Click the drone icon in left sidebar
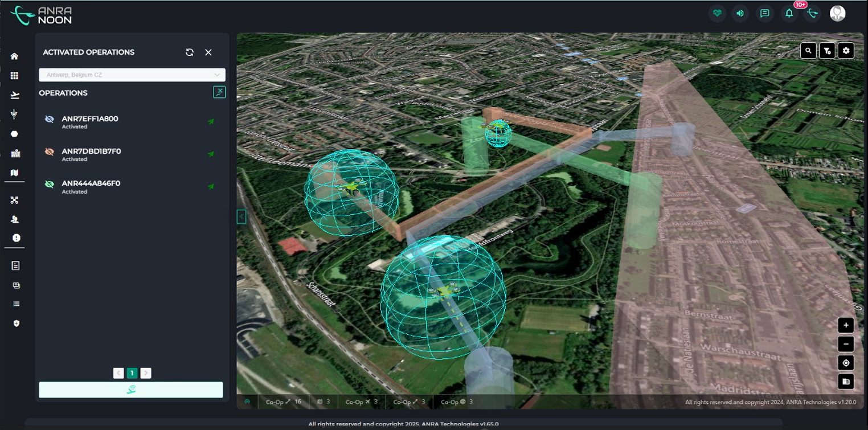This screenshot has height=430, width=868. (15, 200)
